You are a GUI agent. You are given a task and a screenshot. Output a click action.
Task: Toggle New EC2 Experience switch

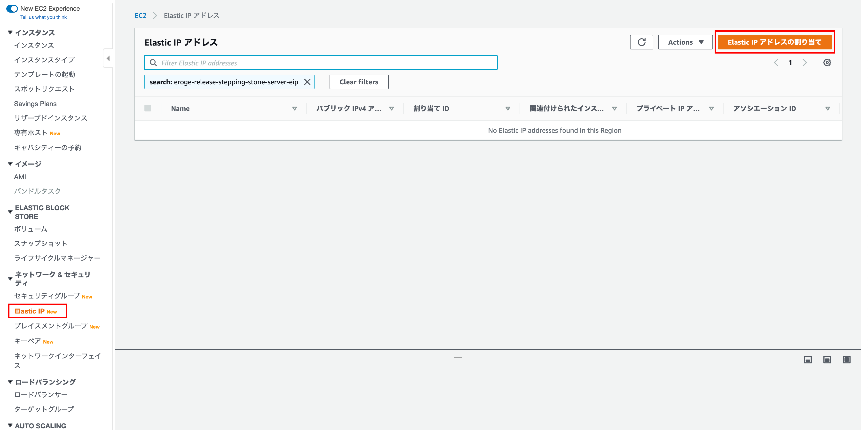(x=12, y=8)
